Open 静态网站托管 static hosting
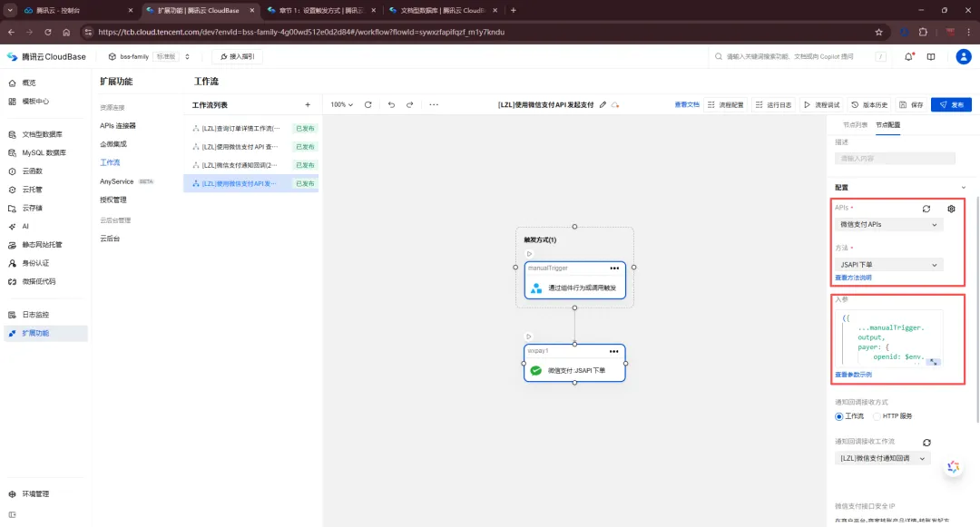Screen dimensions: 980x527 point(42,245)
